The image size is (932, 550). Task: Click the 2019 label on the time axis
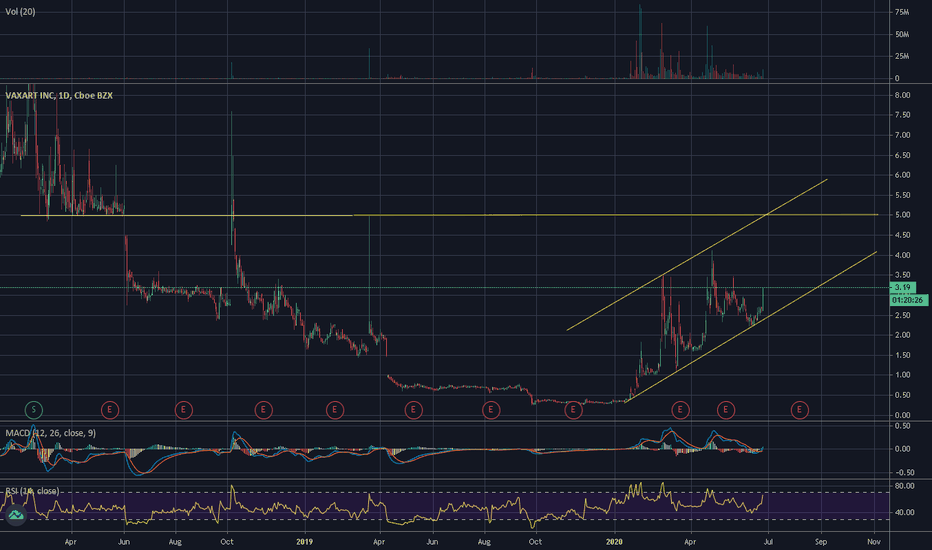point(304,542)
